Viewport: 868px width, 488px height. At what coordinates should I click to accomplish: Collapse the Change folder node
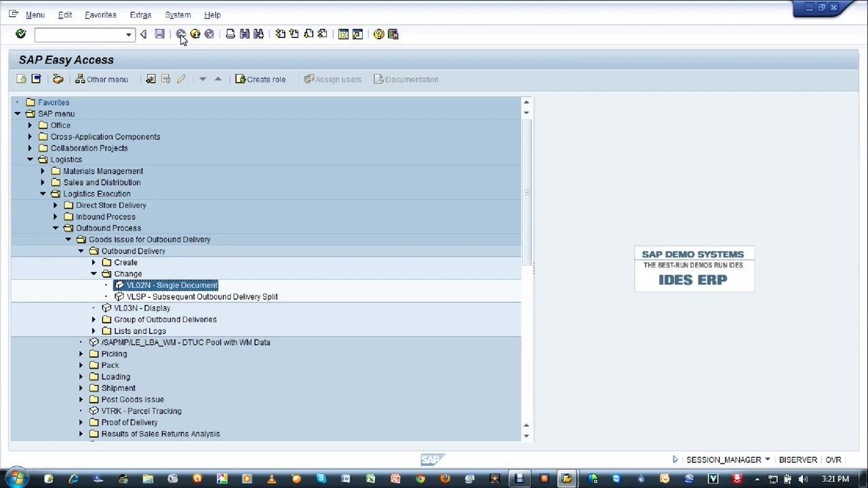click(94, 274)
